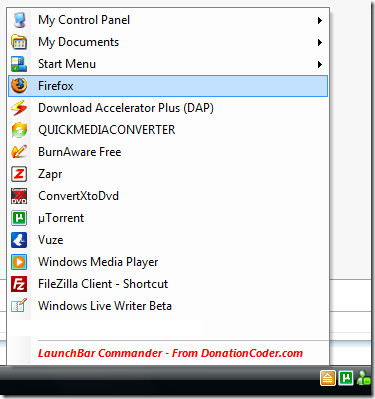Click the BurnAware Free icon

point(19,152)
